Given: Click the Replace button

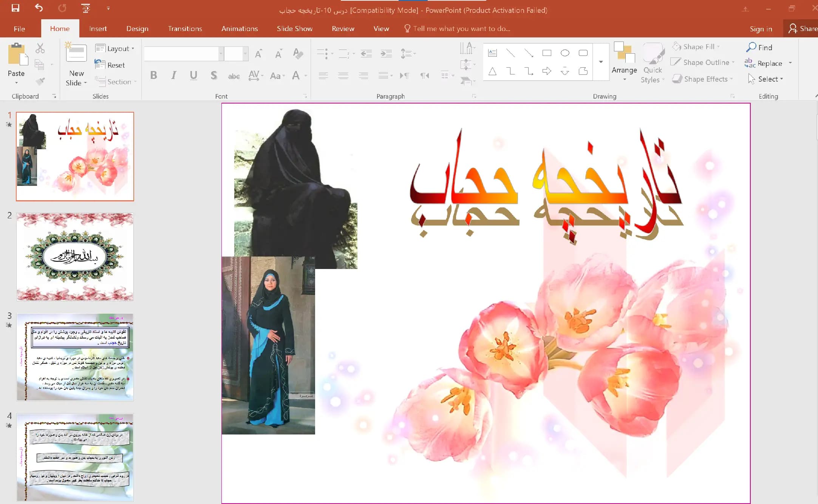Looking at the screenshot, I should click(764, 63).
